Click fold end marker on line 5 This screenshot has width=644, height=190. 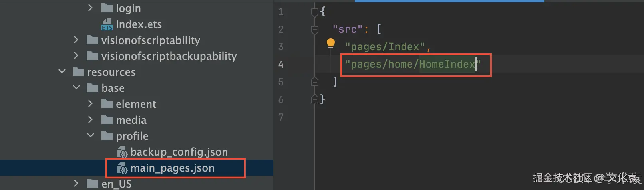[315, 82]
